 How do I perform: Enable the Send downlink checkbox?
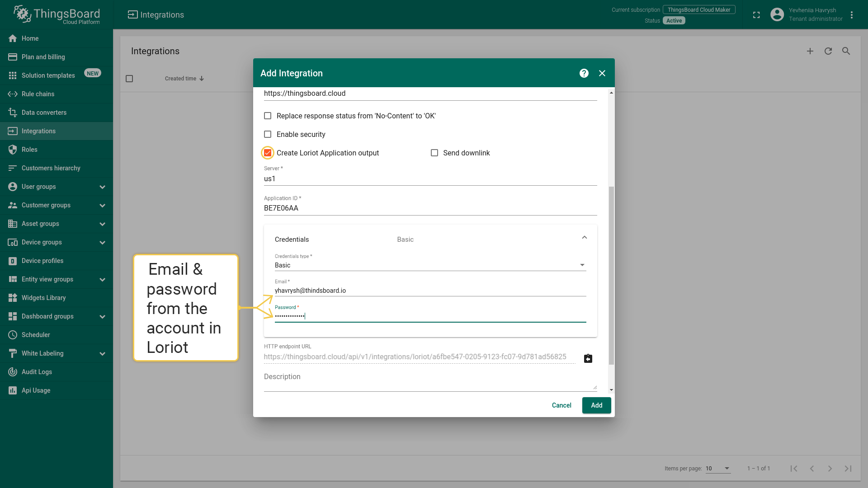click(x=434, y=153)
